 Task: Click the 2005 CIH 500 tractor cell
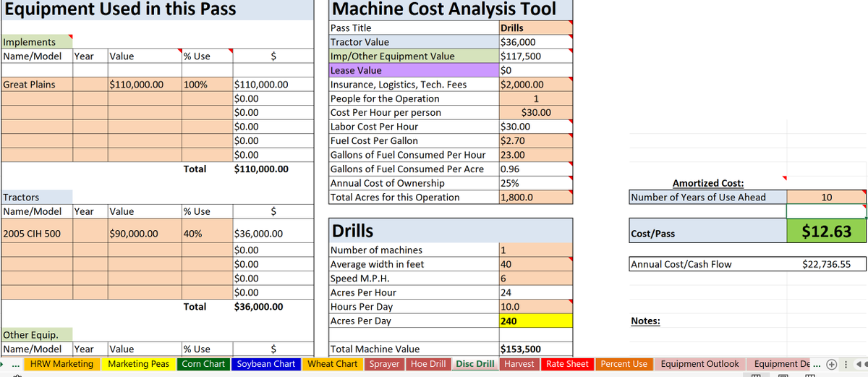[x=36, y=234]
